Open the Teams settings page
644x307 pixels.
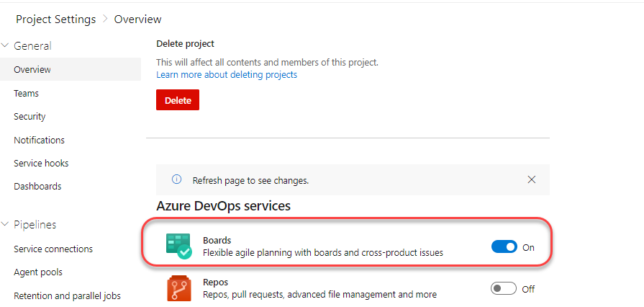(27, 94)
